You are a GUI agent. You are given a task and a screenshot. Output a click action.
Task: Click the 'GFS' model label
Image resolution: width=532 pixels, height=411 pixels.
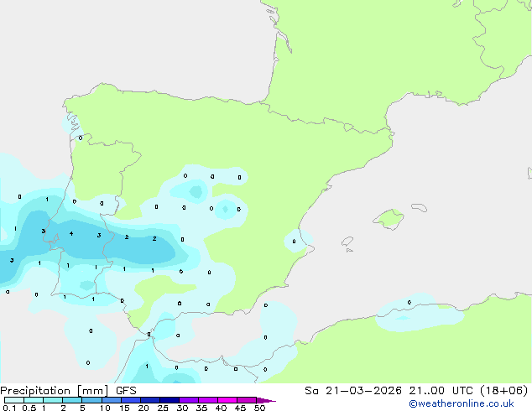click(126, 391)
